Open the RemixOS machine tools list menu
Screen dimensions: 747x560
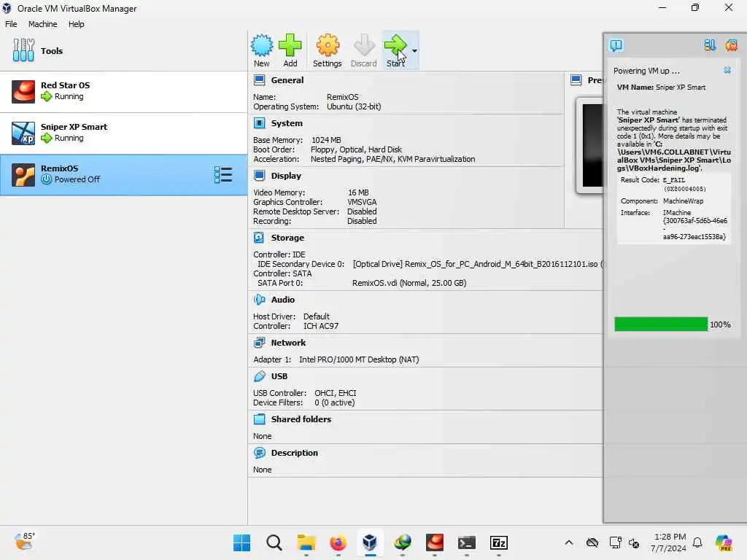223,175
